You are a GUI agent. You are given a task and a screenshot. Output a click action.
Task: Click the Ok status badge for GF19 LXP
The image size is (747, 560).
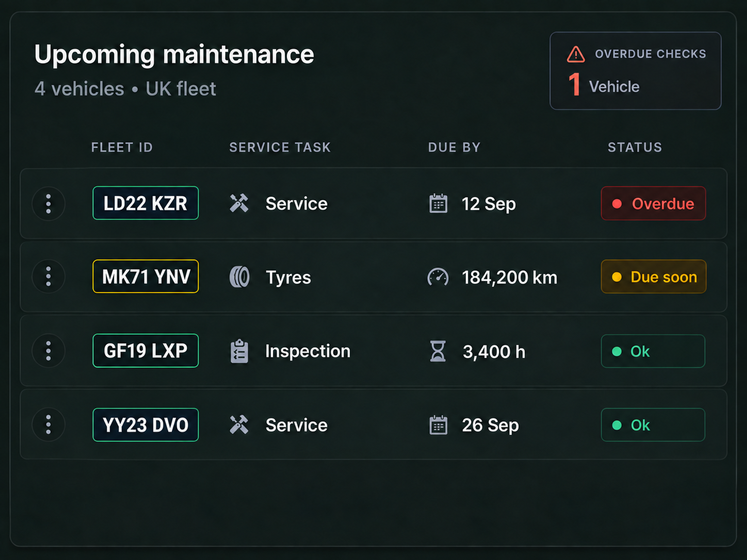point(653,351)
